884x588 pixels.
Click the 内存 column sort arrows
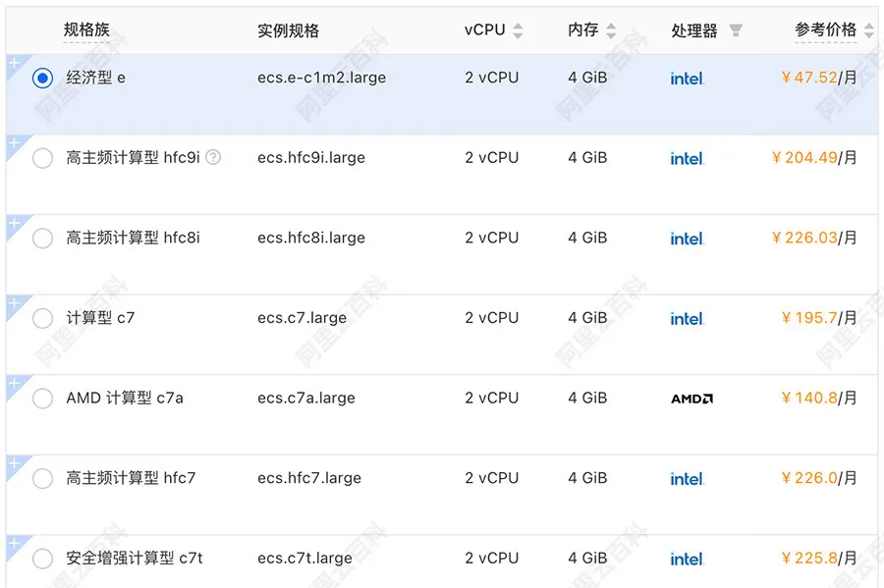611,30
